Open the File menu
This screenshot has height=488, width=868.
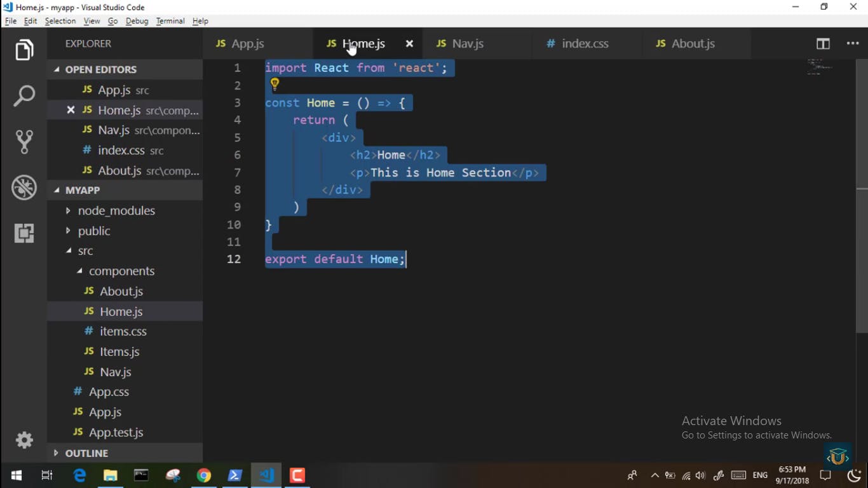[11, 21]
